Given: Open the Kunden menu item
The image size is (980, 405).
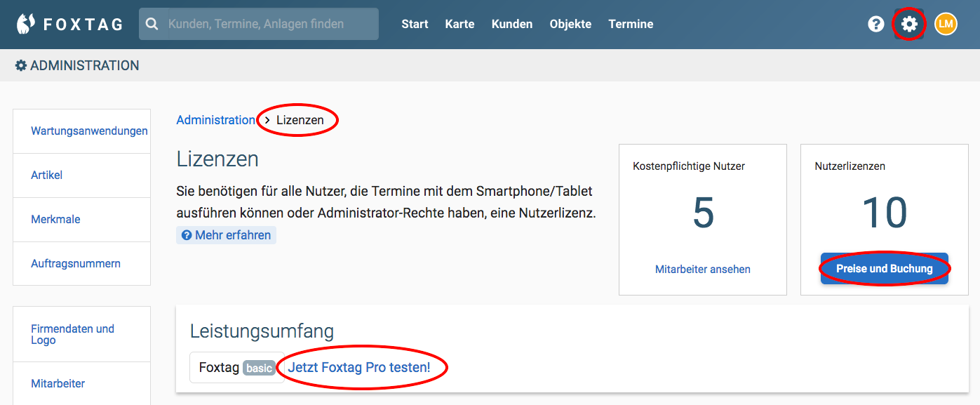Looking at the screenshot, I should [x=512, y=24].
